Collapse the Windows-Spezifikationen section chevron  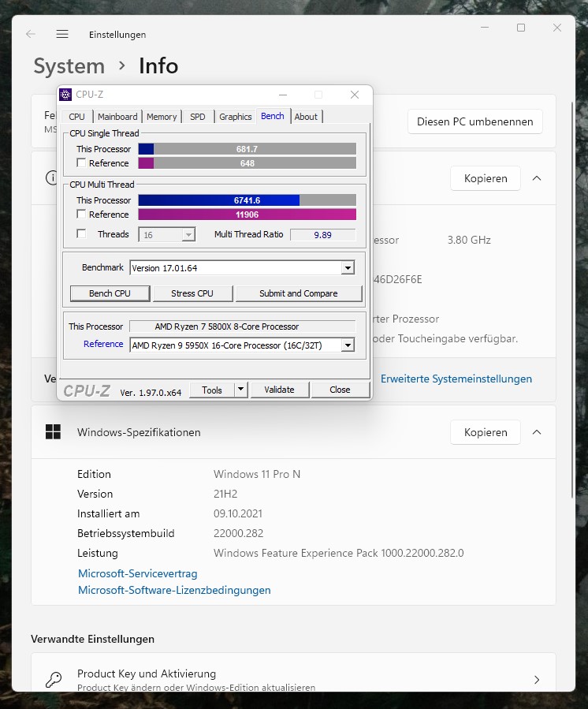pyautogui.click(x=537, y=432)
